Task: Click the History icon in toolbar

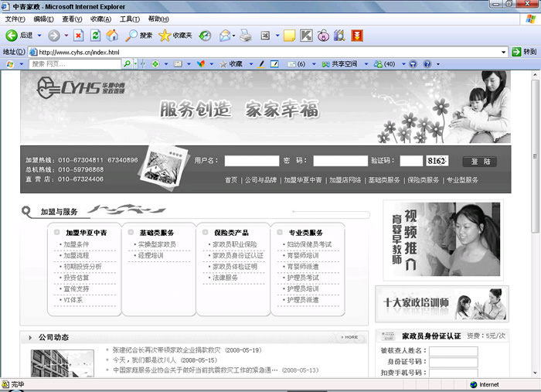Action: pos(205,36)
